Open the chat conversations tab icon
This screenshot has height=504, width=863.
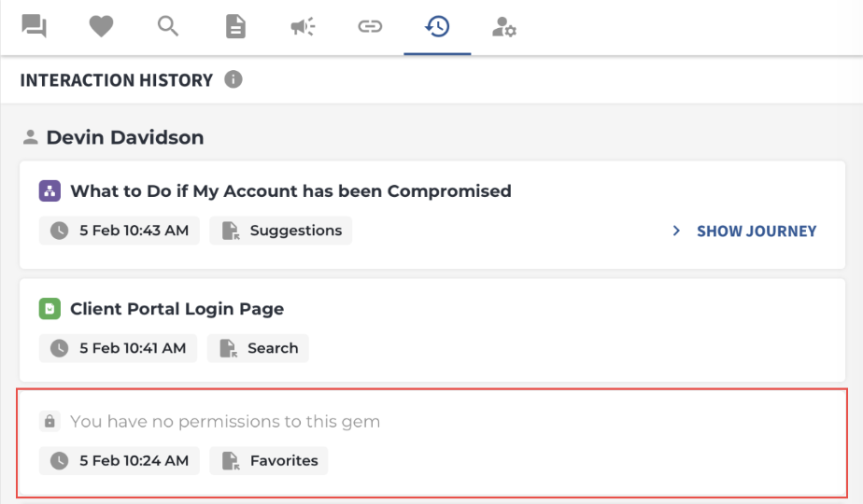point(35,26)
